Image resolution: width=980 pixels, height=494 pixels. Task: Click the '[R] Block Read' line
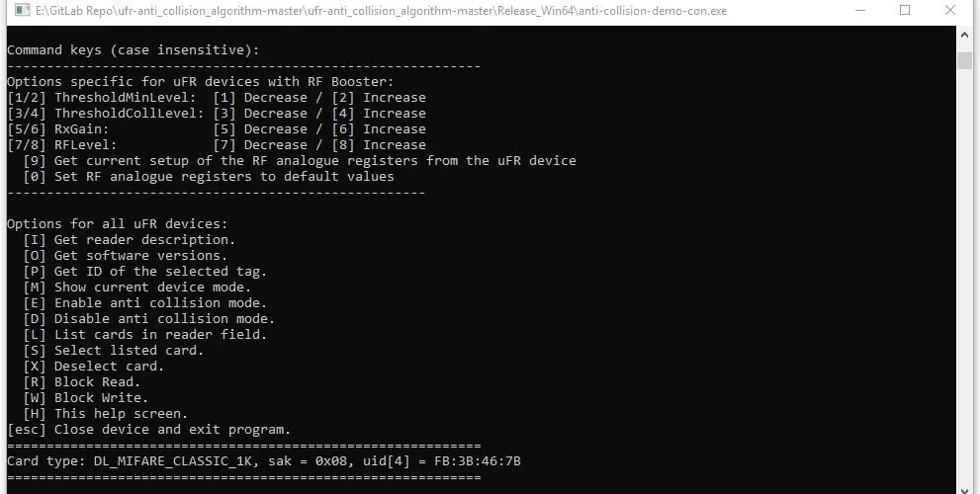82,381
